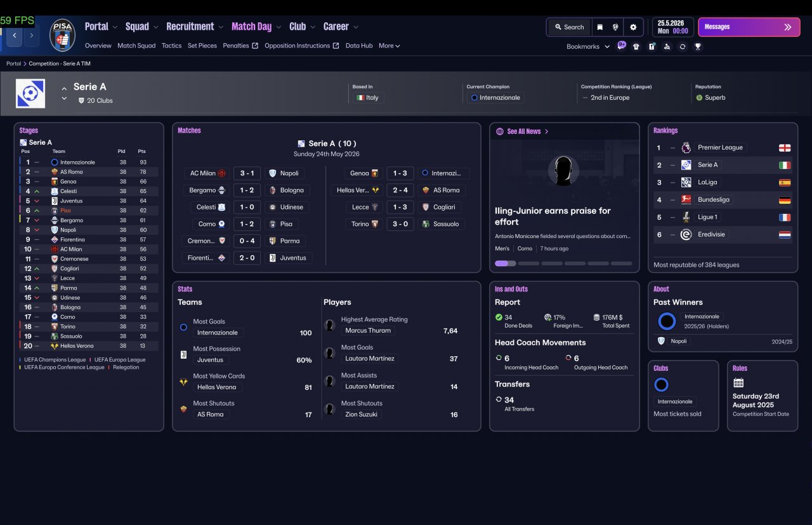Open the player search bookmark icon
Viewport: 812px width, 525px height.
click(x=667, y=46)
